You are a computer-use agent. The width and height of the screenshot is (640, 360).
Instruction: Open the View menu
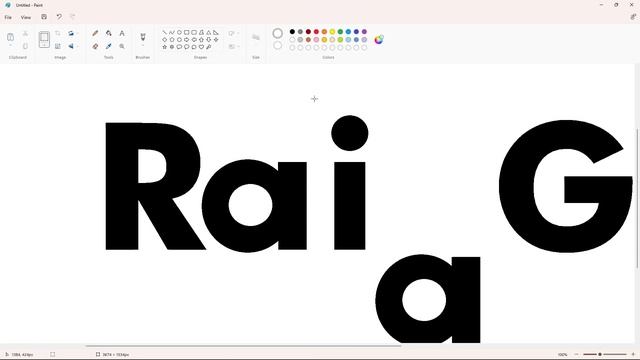(x=26, y=18)
